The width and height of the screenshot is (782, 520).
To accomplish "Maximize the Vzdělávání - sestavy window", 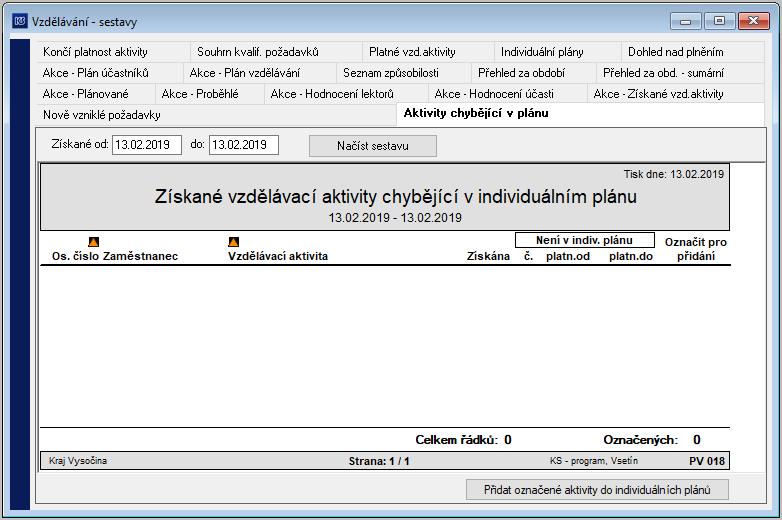I will 719,21.
